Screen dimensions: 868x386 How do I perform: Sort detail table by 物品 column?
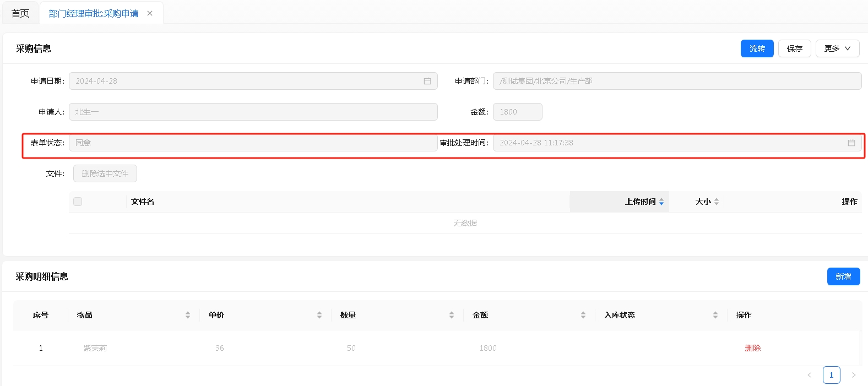click(188, 315)
